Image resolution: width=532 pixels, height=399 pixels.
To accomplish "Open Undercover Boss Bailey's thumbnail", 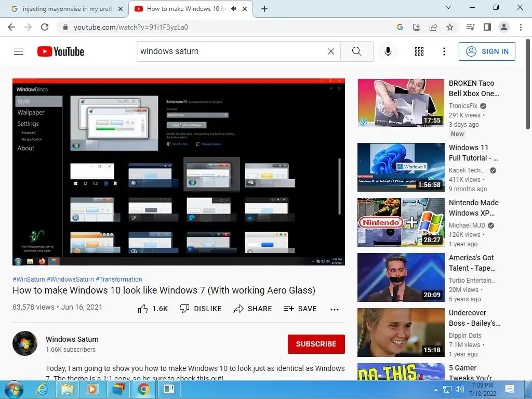I will (401, 332).
